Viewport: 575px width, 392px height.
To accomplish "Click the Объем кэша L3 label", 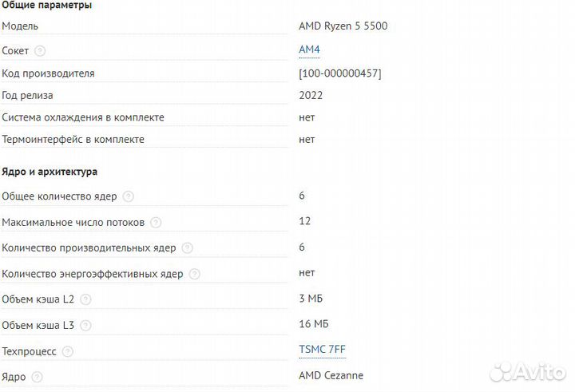I will tap(38, 325).
